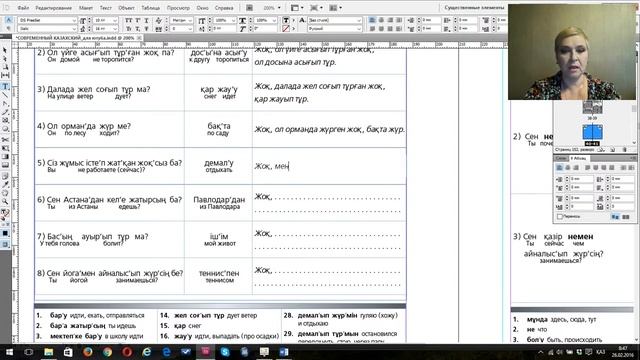Open the language Русский dropdown
This screenshot has height=360, width=640.
[358, 29]
